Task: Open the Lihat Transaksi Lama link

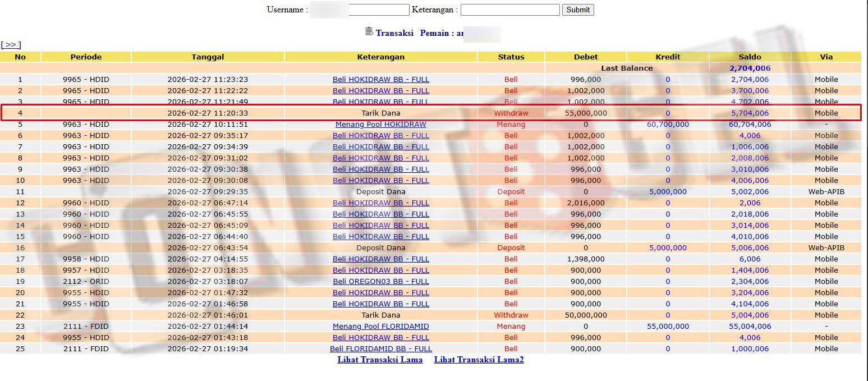Action: (x=380, y=360)
